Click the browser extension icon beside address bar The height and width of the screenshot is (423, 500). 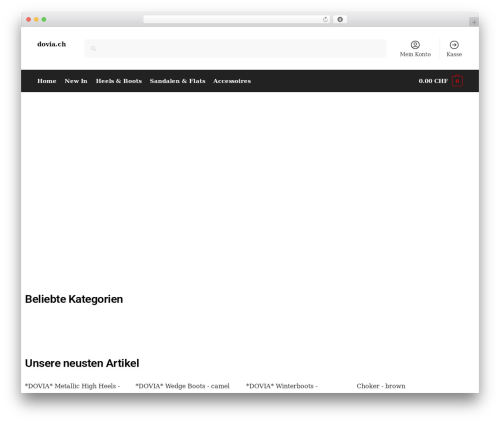340,19
